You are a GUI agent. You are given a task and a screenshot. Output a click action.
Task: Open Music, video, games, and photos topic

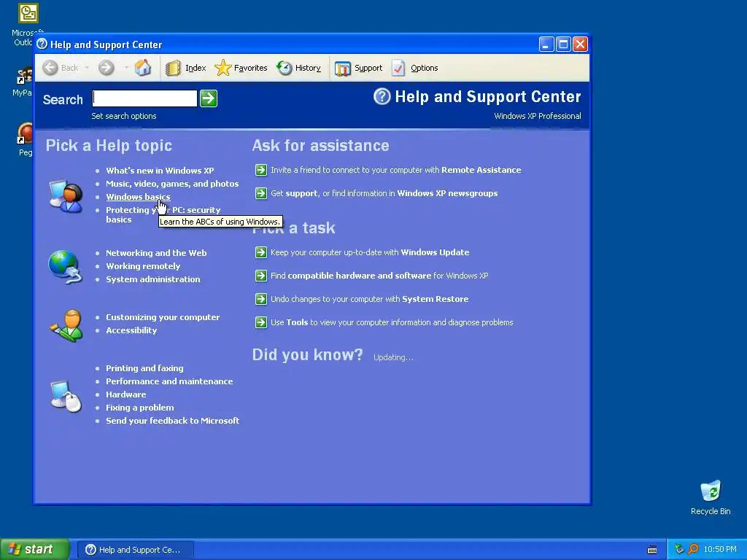click(x=172, y=184)
